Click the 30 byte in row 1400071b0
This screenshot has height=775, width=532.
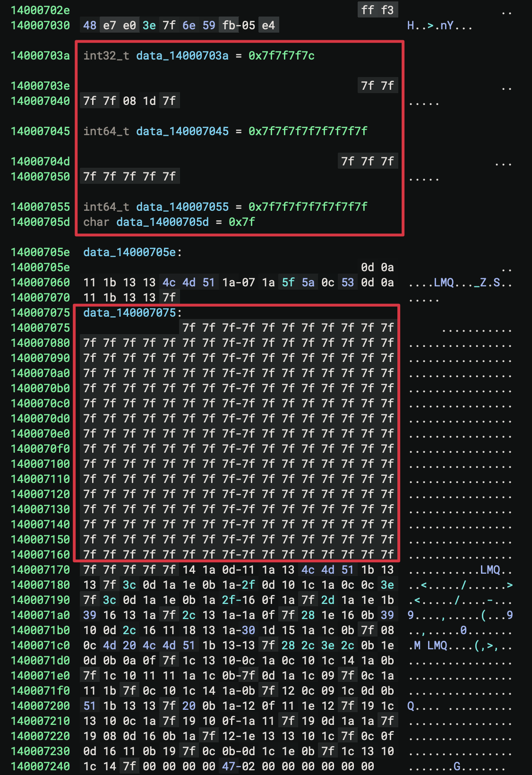pos(249,630)
